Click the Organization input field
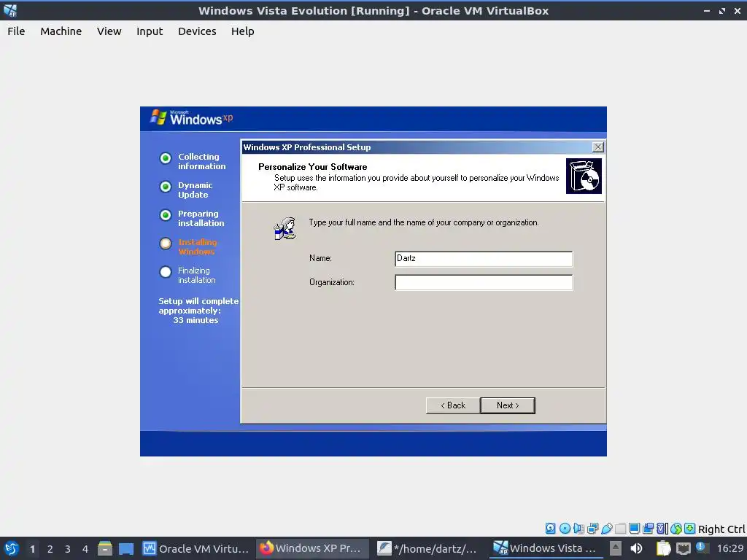Image resolution: width=747 pixels, height=560 pixels. pos(484,282)
